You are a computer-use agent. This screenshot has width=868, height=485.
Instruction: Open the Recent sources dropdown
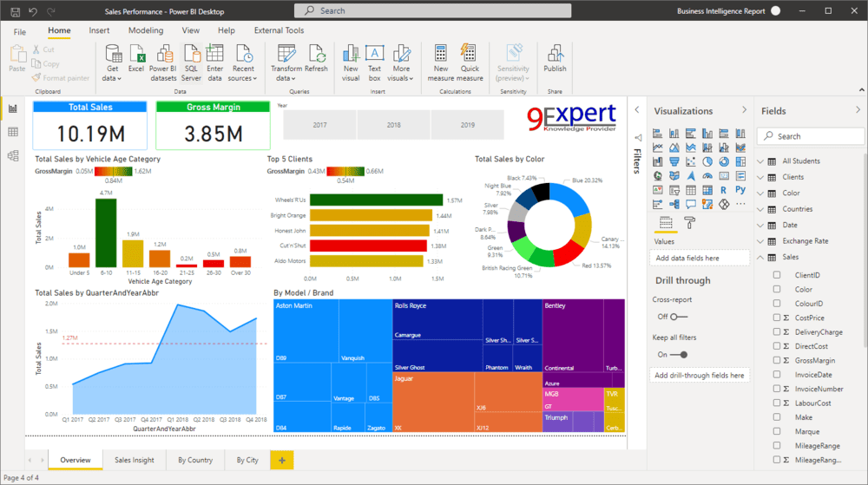point(242,62)
